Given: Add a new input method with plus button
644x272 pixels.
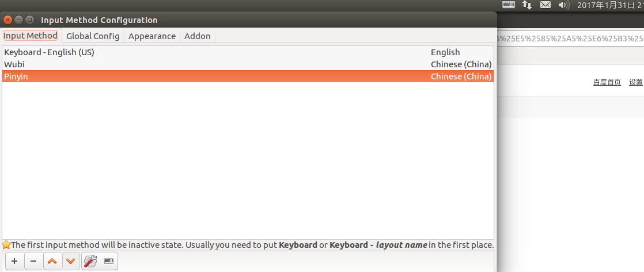Looking at the screenshot, I should pos(14,261).
